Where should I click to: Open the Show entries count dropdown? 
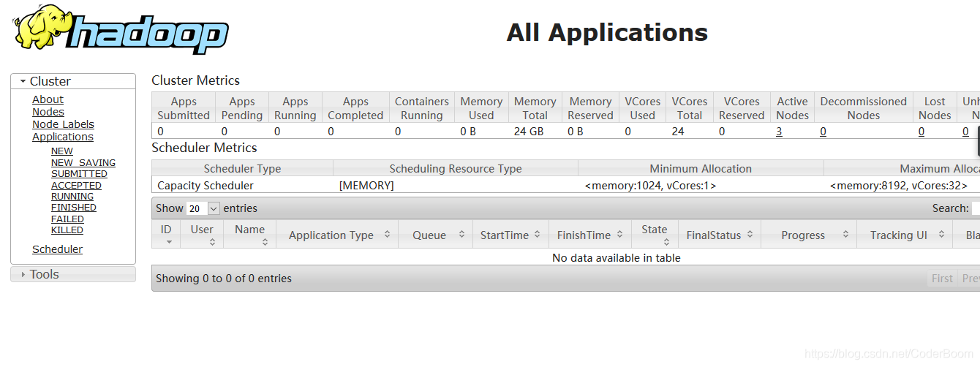(203, 208)
